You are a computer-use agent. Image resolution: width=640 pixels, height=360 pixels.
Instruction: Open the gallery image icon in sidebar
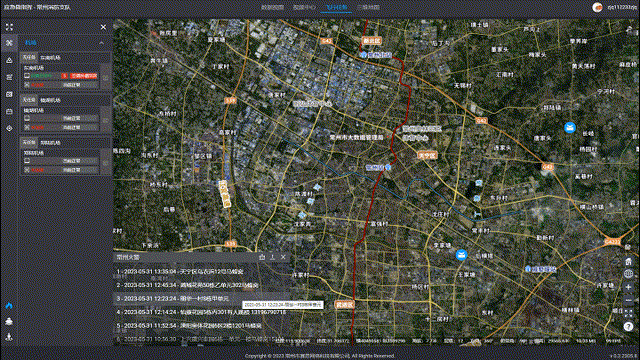pyautogui.click(x=9, y=94)
